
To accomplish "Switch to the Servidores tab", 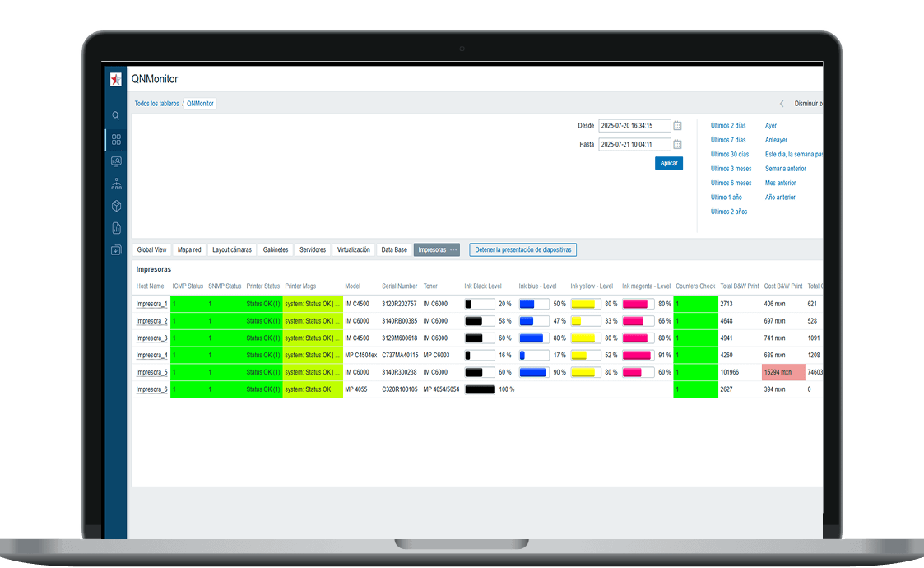I will (x=313, y=249).
